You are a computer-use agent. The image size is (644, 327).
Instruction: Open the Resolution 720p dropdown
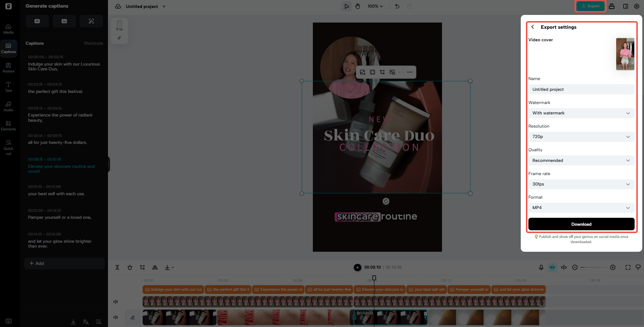pyautogui.click(x=581, y=137)
